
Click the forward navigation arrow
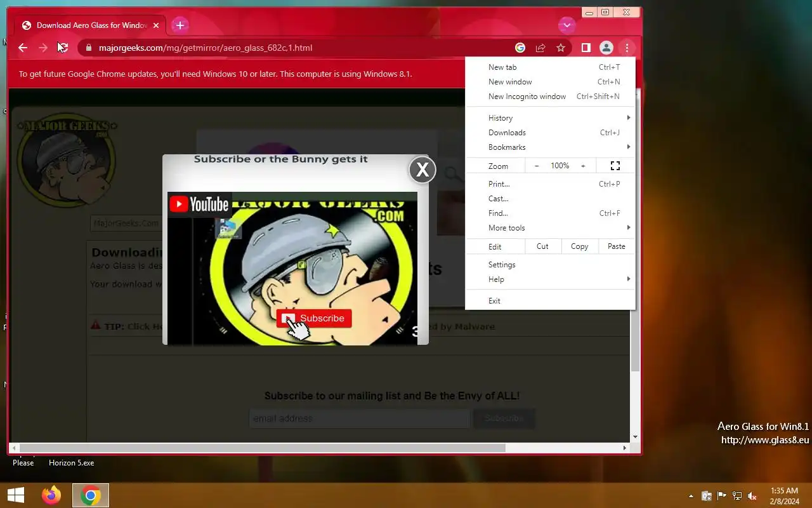point(43,48)
